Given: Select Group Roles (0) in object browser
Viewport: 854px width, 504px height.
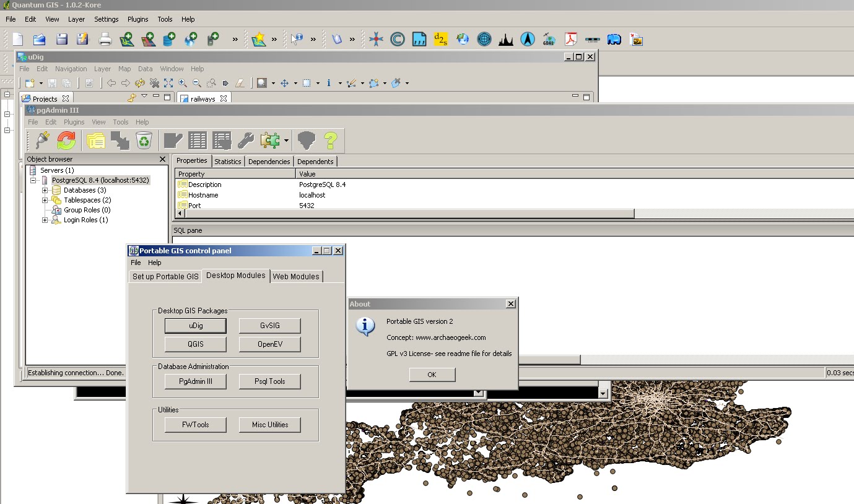Looking at the screenshot, I should point(87,210).
